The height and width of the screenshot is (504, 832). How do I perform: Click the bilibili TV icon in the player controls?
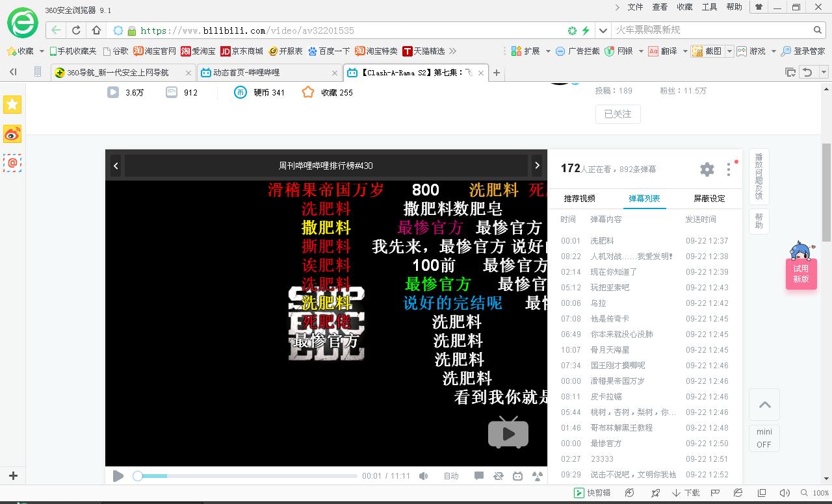[x=518, y=476]
